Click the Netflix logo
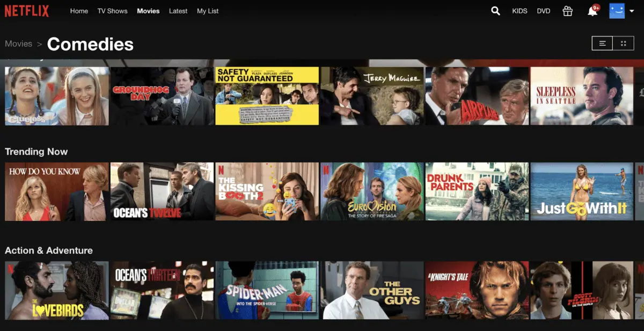 tap(27, 11)
